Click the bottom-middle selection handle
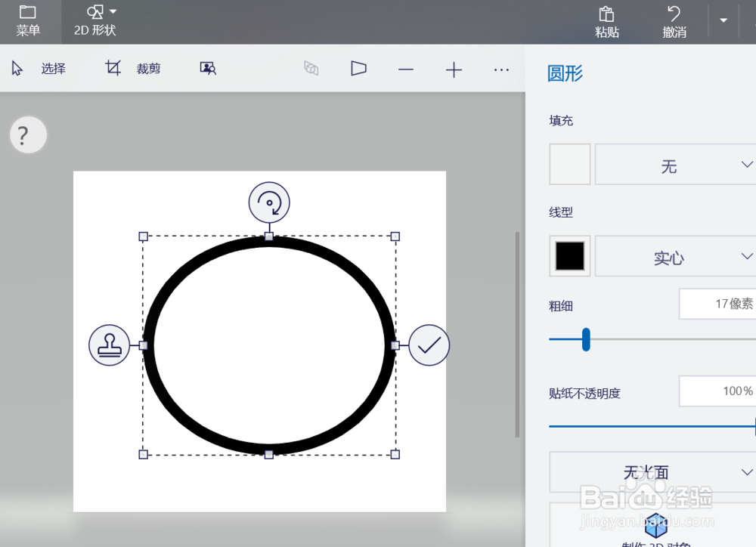 (x=269, y=455)
